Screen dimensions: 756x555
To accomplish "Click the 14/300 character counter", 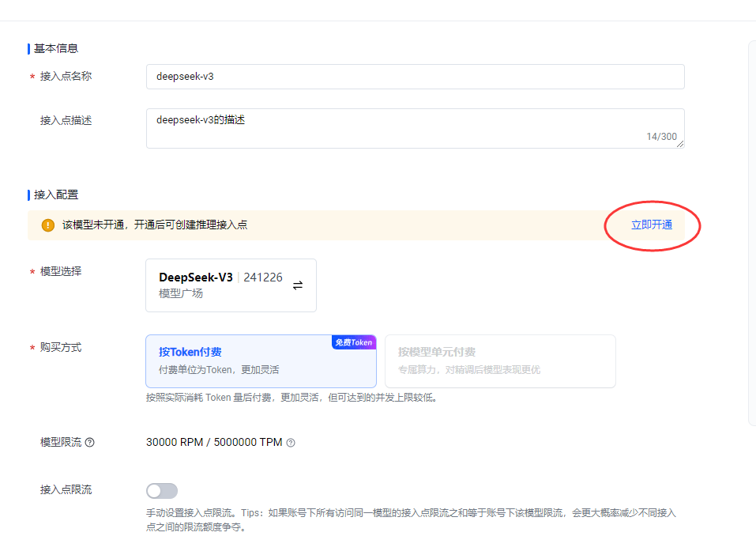I will click(661, 137).
